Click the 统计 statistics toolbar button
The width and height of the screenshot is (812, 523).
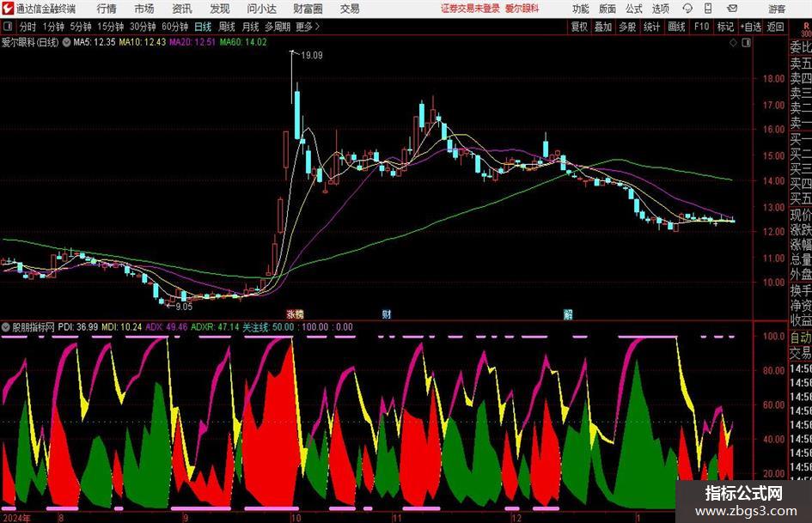(651, 27)
